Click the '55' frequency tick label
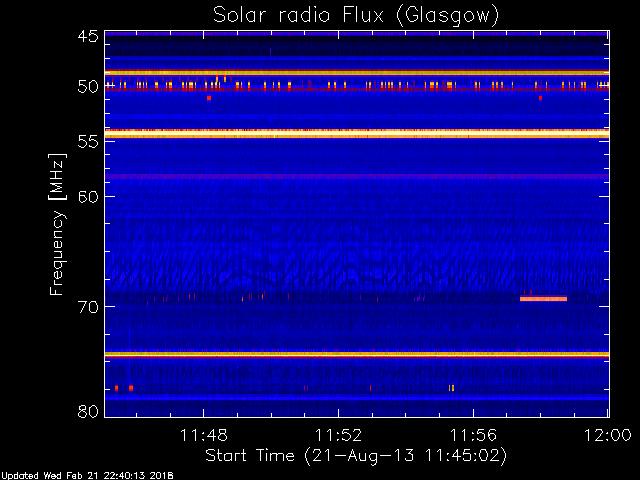 pyautogui.click(x=88, y=142)
